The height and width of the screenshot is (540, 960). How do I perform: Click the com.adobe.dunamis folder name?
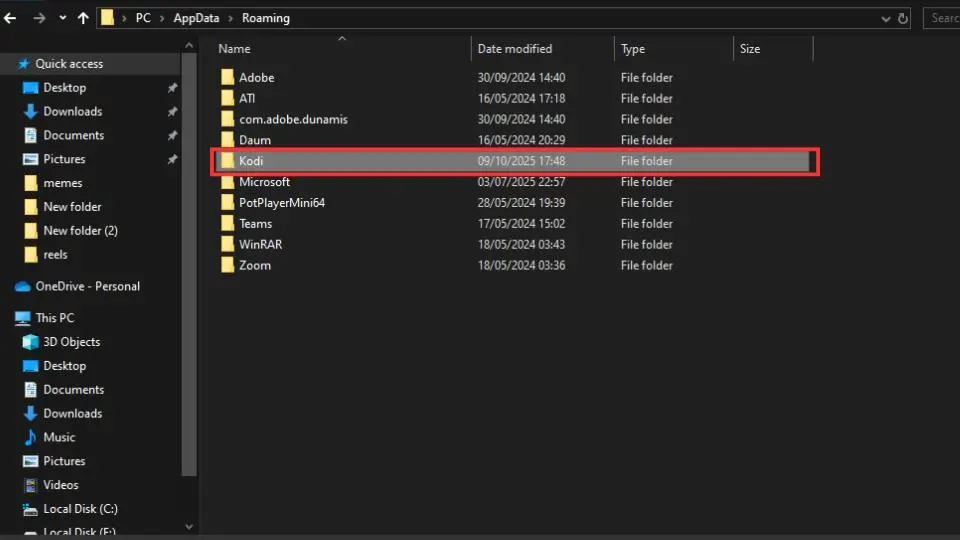pyautogui.click(x=293, y=119)
